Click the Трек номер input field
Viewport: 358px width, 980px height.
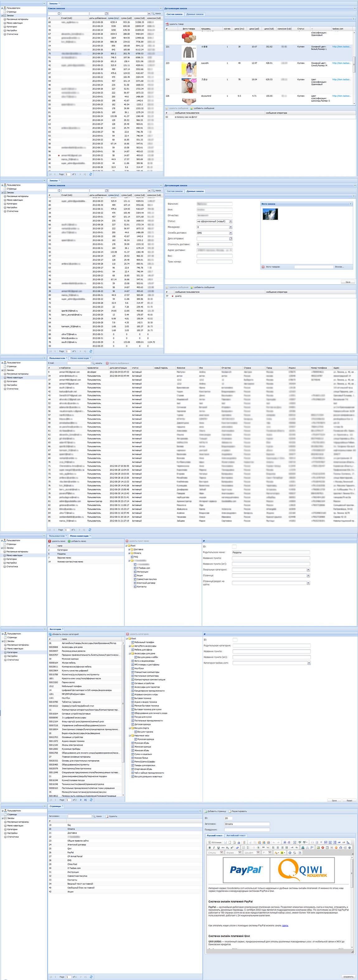click(x=214, y=262)
